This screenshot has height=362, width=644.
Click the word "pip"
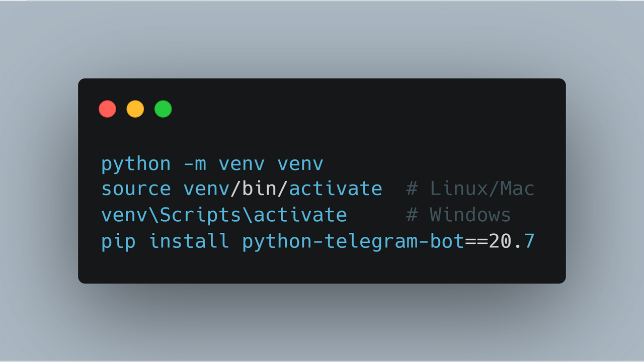coord(118,241)
